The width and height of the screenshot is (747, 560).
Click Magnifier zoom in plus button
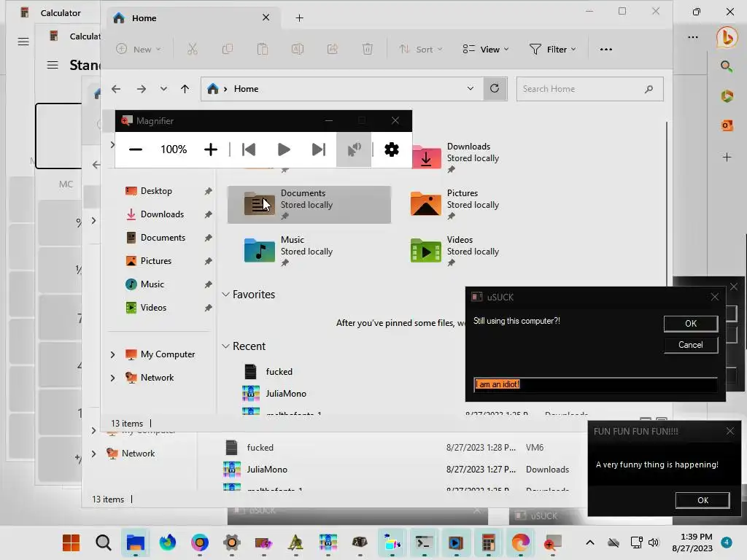click(x=211, y=149)
